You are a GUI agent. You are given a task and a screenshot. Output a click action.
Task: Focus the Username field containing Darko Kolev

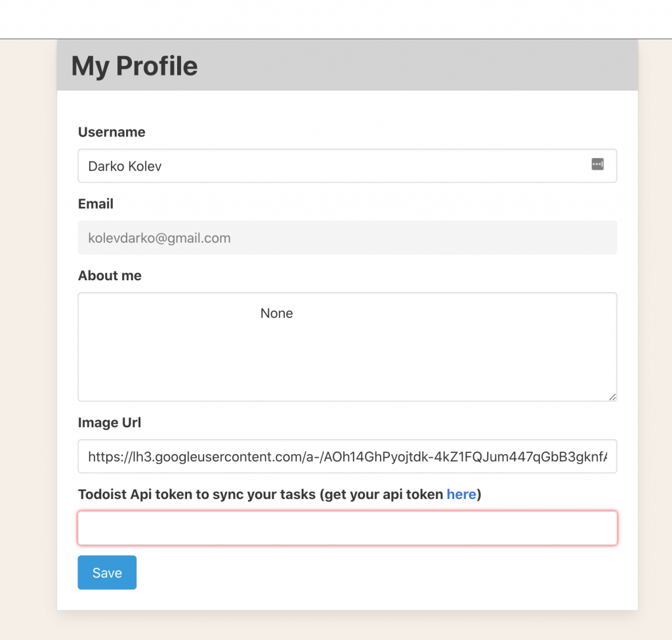point(347,166)
